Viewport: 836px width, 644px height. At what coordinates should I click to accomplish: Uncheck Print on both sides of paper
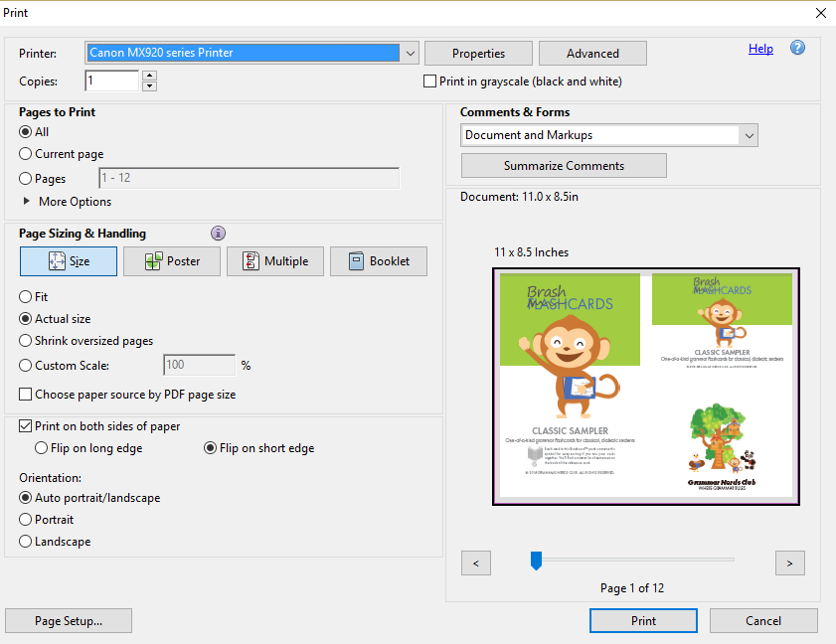[26, 426]
